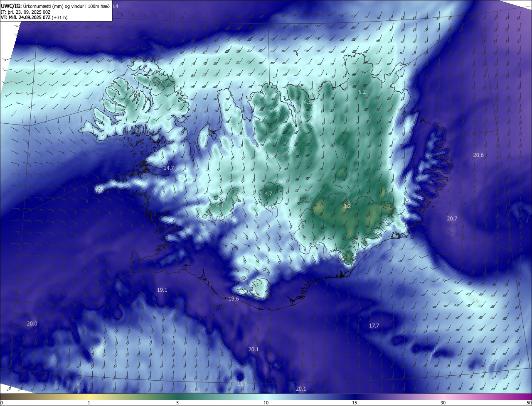
Task: Select the map value 17.7
Action: pyautogui.click(x=374, y=326)
